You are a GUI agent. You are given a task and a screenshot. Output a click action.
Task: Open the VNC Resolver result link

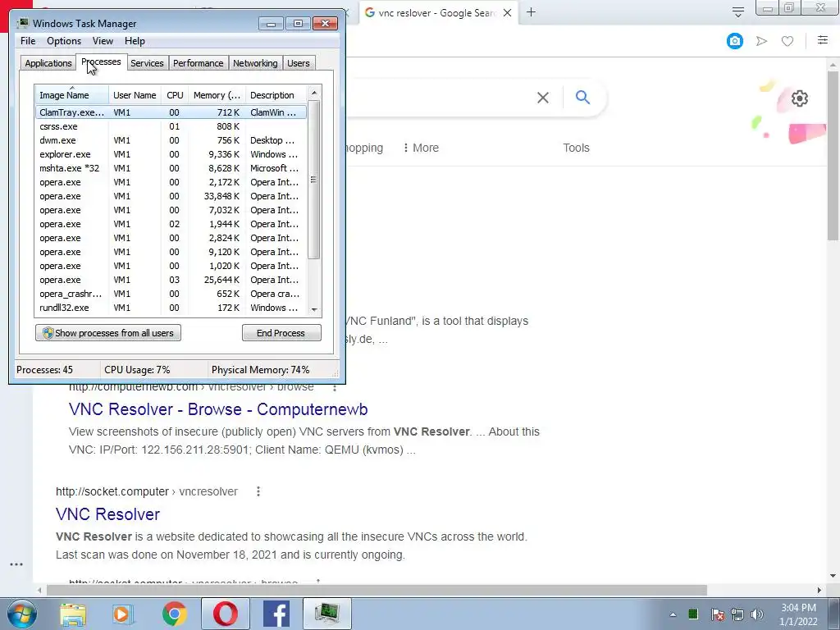pos(107,514)
